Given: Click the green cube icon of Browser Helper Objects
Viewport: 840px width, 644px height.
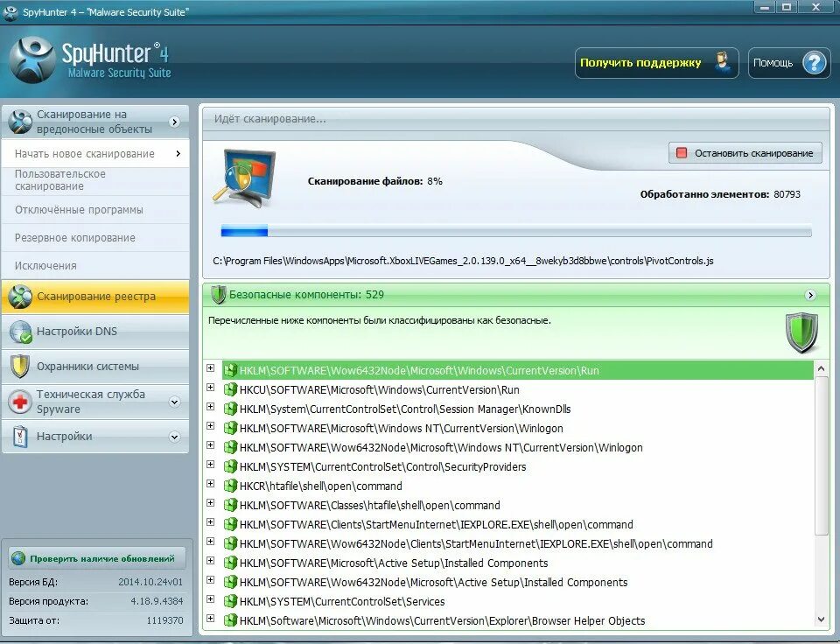Looking at the screenshot, I should [230, 620].
